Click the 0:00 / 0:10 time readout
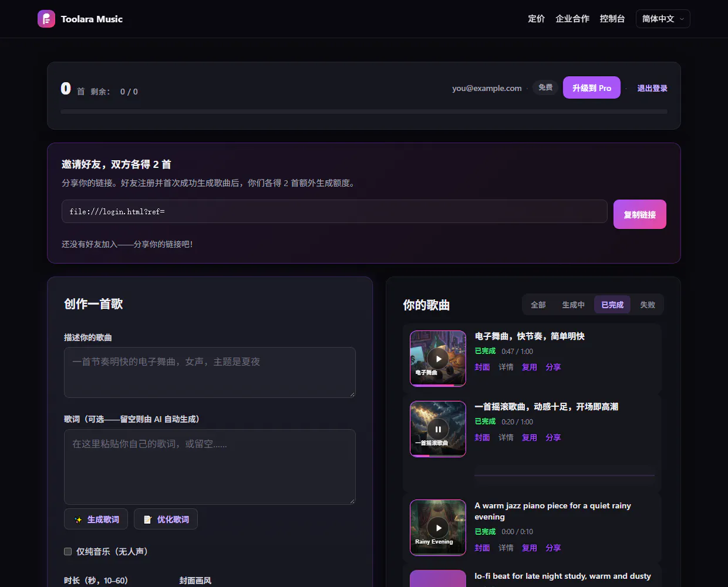 tap(517, 532)
